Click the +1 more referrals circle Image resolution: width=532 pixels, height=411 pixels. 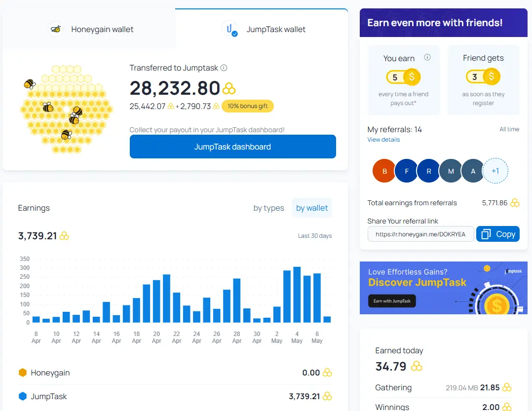click(495, 171)
